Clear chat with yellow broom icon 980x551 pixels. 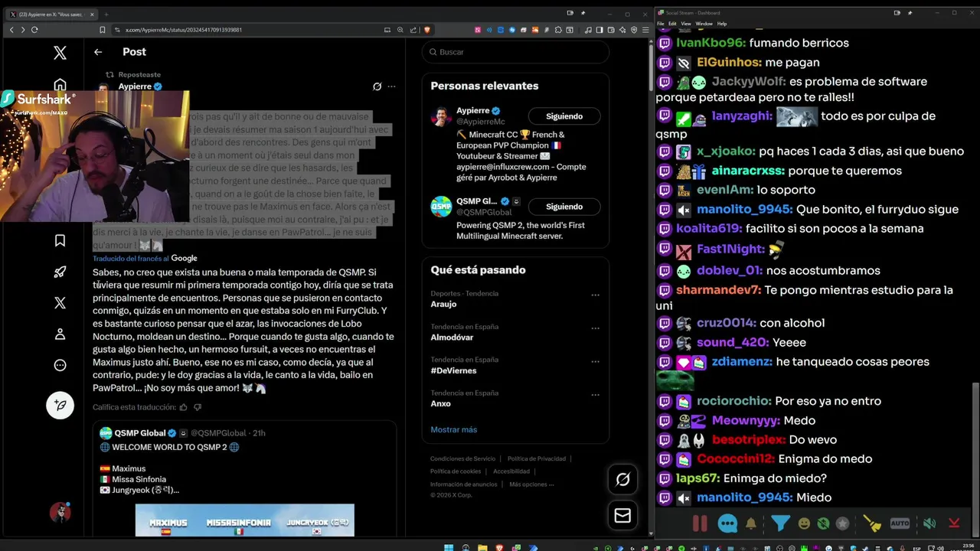click(x=872, y=523)
